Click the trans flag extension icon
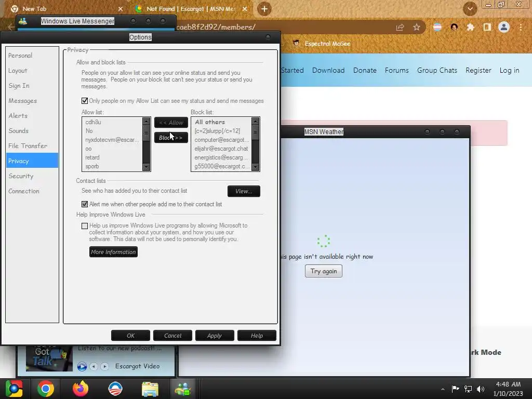Viewport: 532px width, 399px height. [437, 27]
